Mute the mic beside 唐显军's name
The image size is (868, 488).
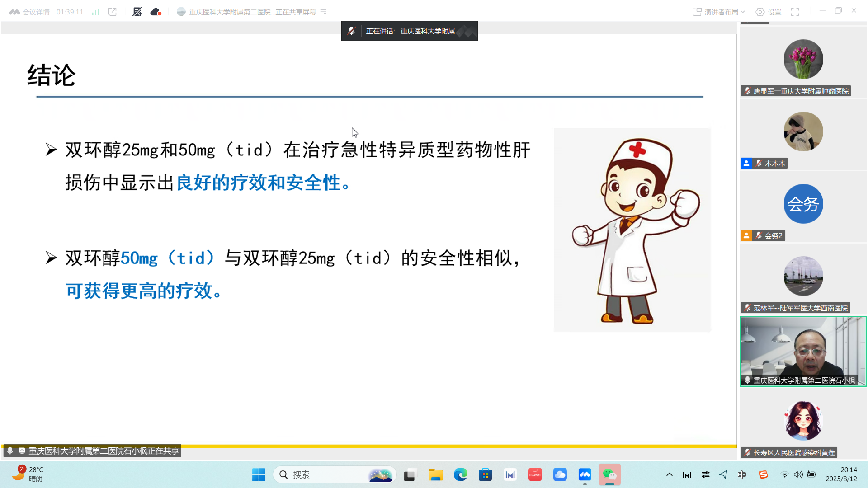click(x=746, y=91)
